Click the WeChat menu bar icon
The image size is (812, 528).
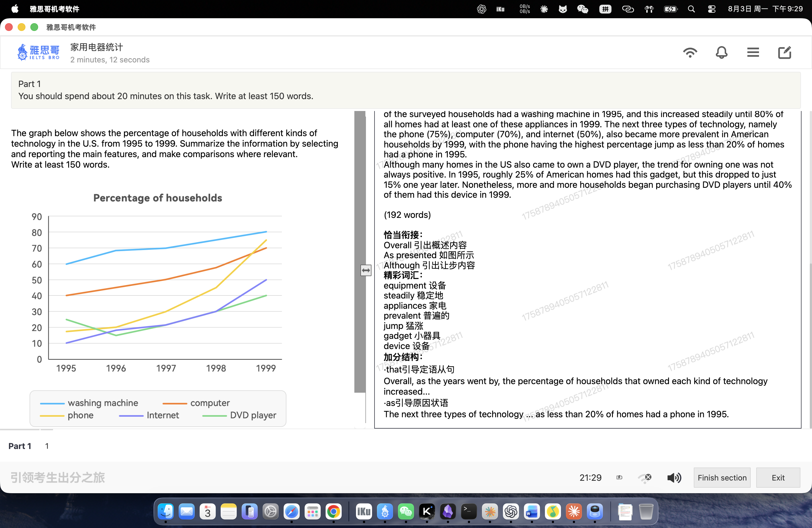point(582,9)
